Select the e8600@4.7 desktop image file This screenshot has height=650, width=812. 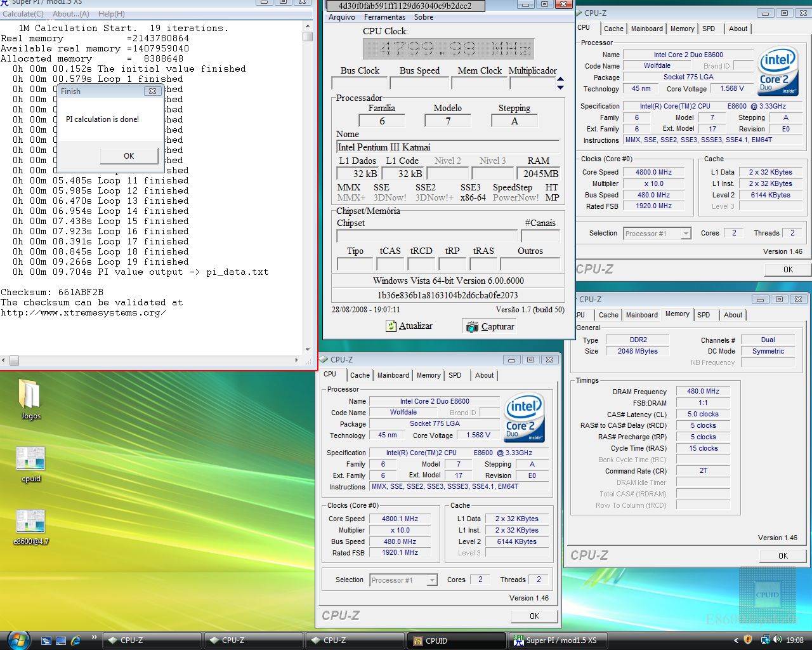pyautogui.click(x=30, y=527)
